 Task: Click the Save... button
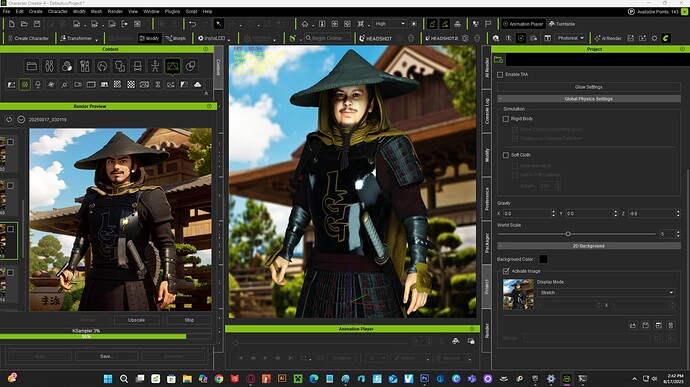[106, 356]
